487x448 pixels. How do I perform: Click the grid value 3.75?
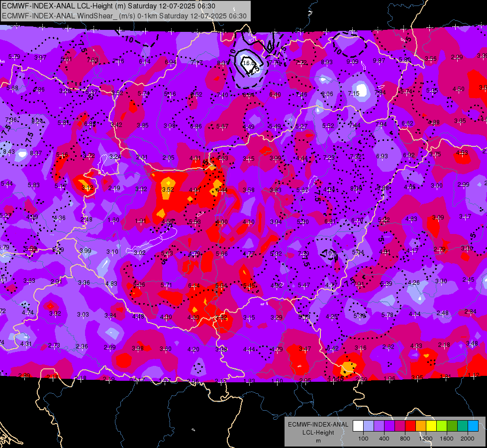[x=435, y=154]
